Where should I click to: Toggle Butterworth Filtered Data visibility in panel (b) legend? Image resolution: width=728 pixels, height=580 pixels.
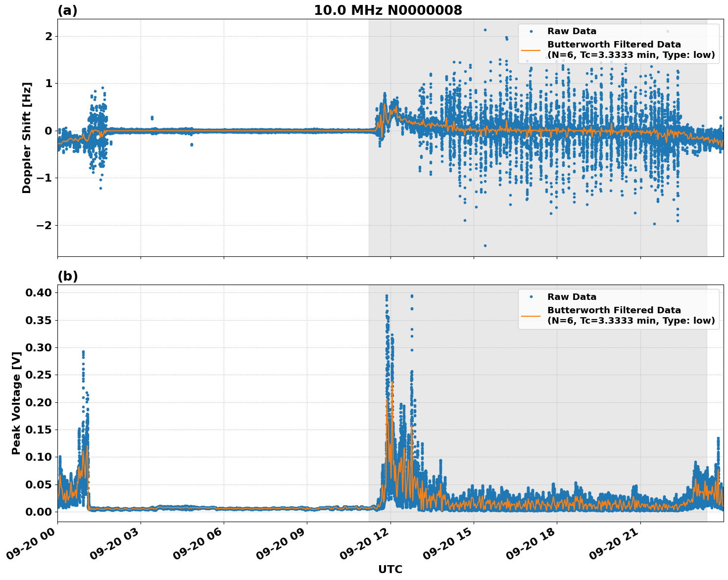[x=614, y=311]
